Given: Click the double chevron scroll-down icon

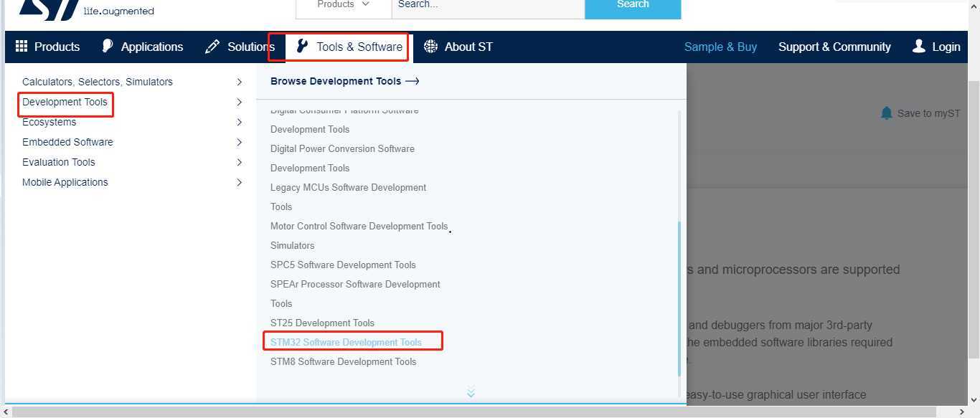Looking at the screenshot, I should (x=471, y=393).
